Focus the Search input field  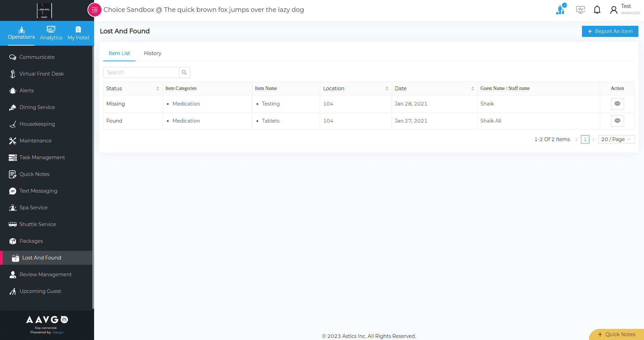(x=141, y=72)
